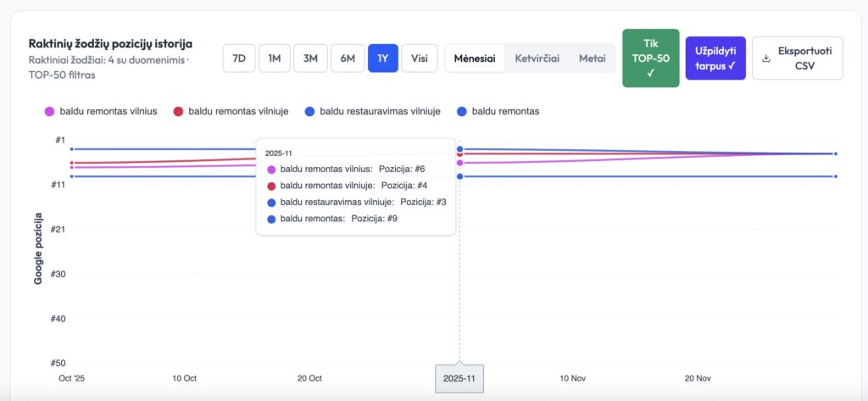The height and width of the screenshot is (401, 868).
Task: Click the '#40' y-axis label
Action: 58,319
